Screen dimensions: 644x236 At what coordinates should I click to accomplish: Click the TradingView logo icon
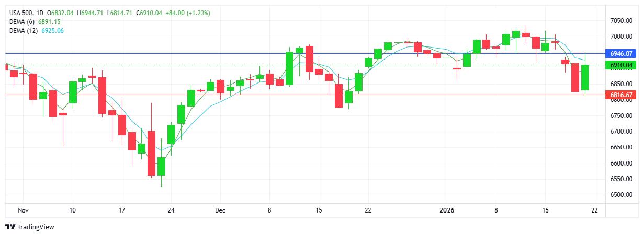coord(10,227)
